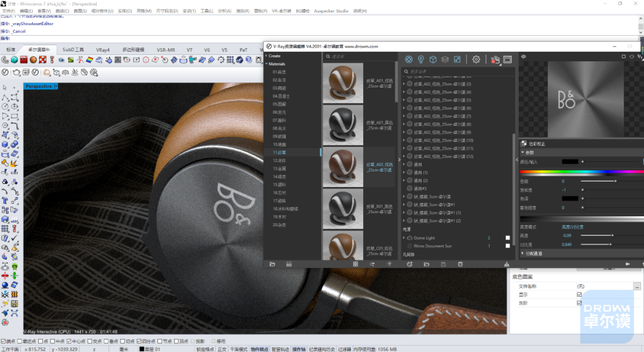Select the pointer arrow tool in left sidebar
644x352 pixels.
coord(5,88)
